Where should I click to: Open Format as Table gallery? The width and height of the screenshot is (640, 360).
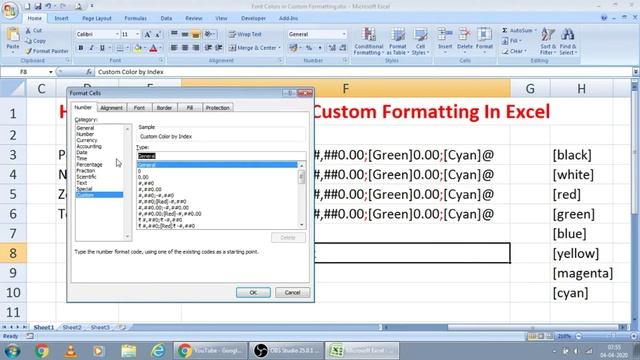click(397, 41)
